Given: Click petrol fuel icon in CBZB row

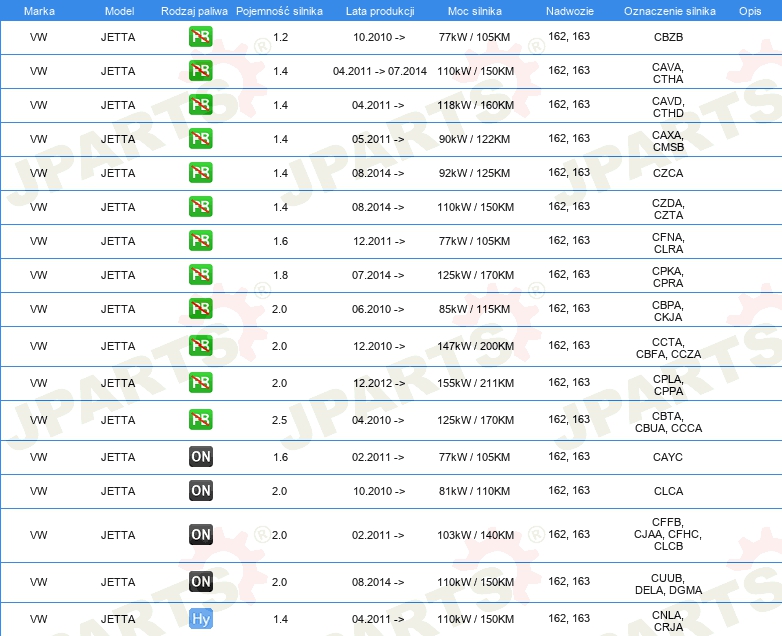Looking at the screenshot, I should tap(200, 37).
